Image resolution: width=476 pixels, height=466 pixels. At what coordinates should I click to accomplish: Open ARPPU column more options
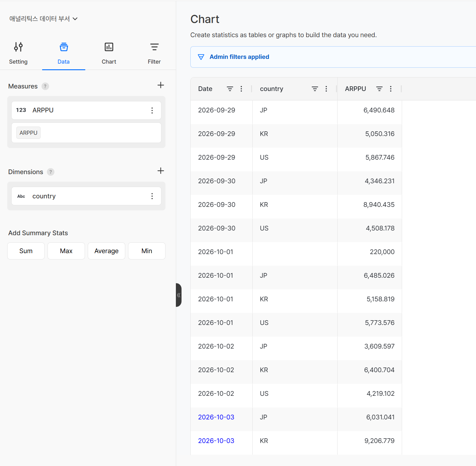coord(391,89)
